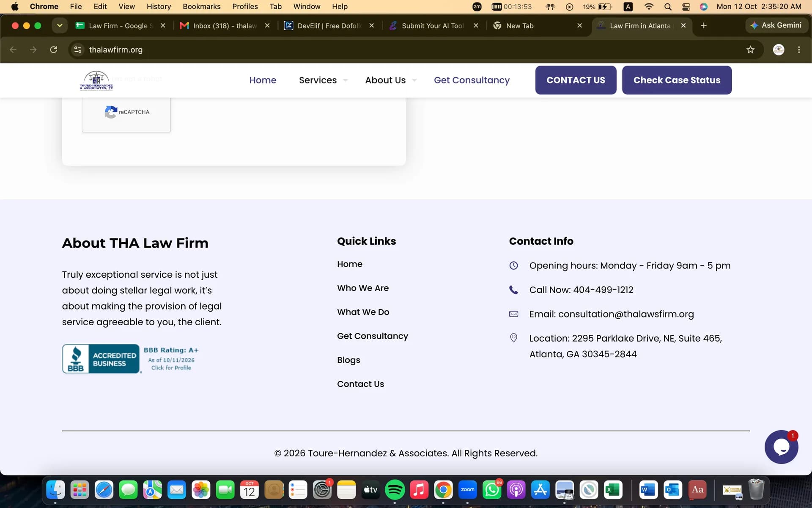Open Spotify from the dock

click(395, 490)
